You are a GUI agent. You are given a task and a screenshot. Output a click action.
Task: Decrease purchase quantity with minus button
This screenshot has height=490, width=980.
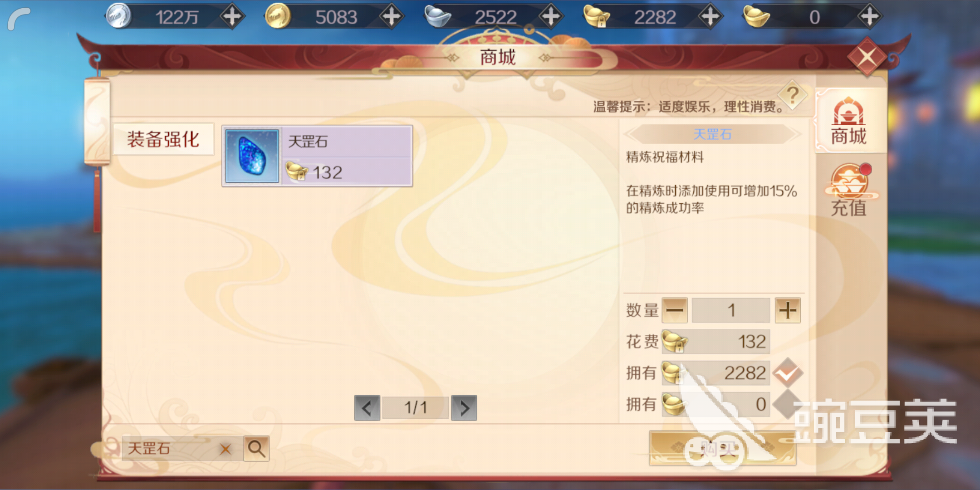(675, 310)
